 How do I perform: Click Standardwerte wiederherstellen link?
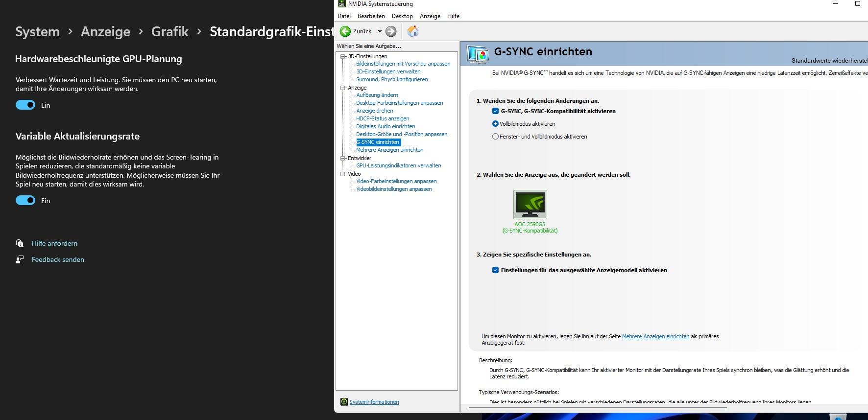[x=829, y=61]
